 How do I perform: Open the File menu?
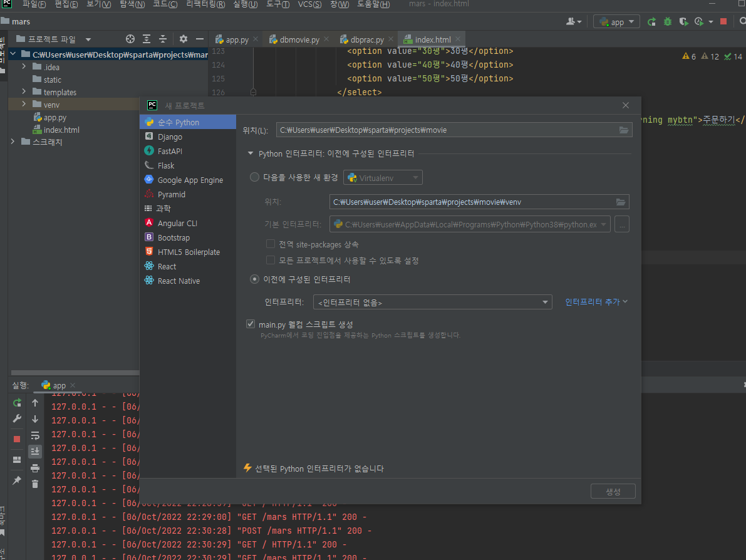pyautogui.click(x=34, y=4)
